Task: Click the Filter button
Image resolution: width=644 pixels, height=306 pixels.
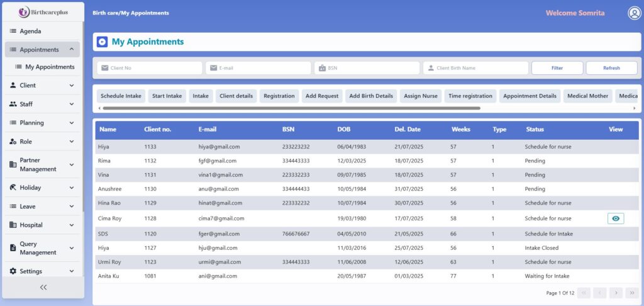Action: pos(557,68)
